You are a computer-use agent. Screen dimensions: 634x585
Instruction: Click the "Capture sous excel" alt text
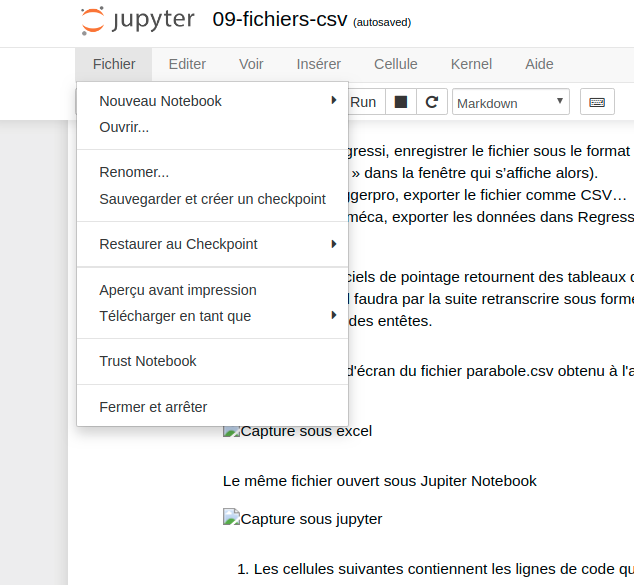coord(306,431)
